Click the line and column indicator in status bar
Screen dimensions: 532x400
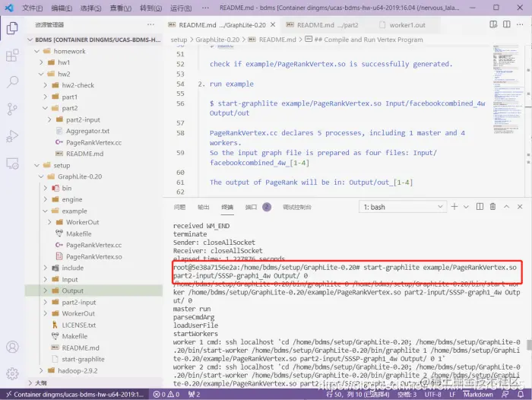358,394
